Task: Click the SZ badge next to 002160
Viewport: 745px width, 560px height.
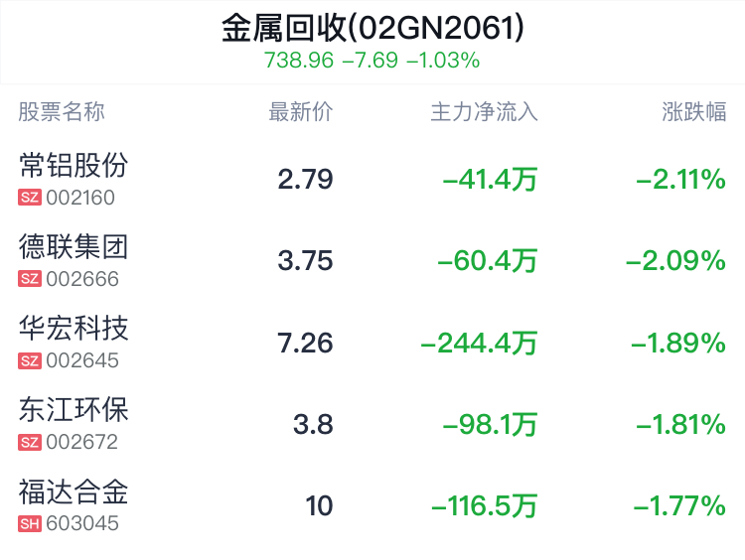Action: pos(30,198)
